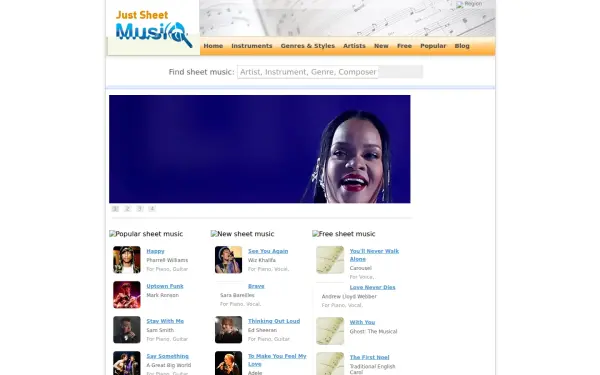Click the Sara Bareilles artist text
This screenshot has width=600, height=375.
[x=237, y=295]
